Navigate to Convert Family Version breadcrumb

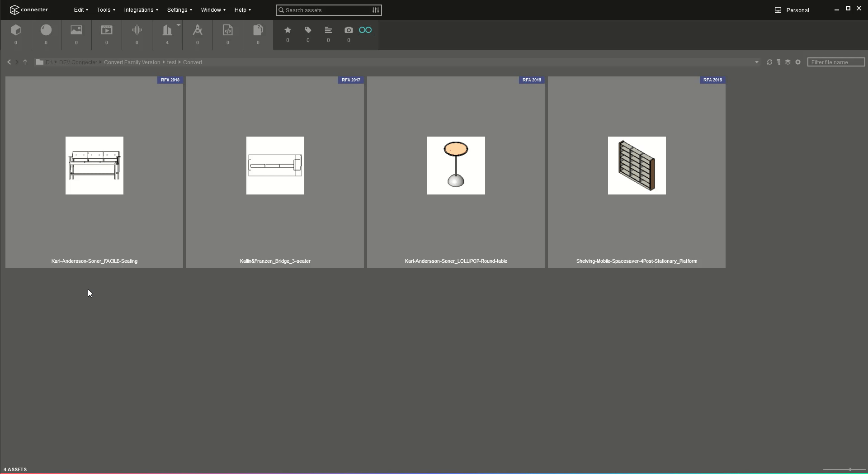132,62
